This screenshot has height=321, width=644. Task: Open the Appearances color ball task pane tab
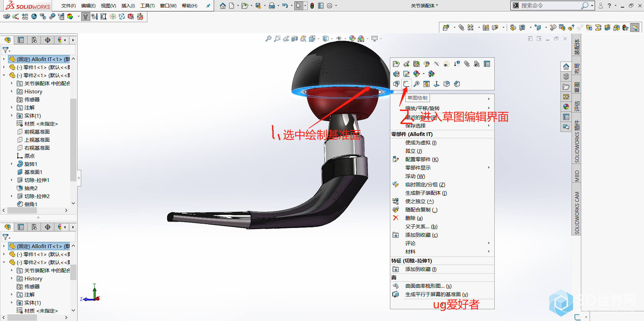click(x=566, y=106)
